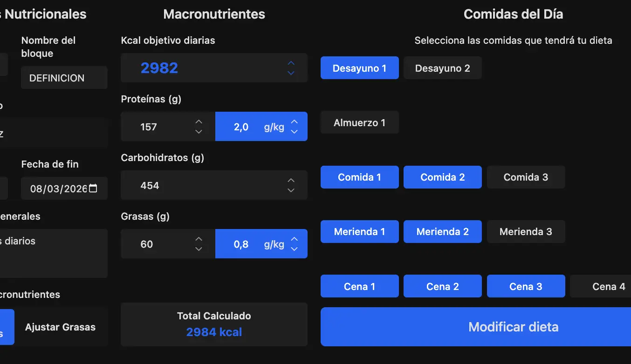Screen dimensions: 631x364
Task: Deselect the Desayuno 1 meal
Action: click(x=359, y=68)
